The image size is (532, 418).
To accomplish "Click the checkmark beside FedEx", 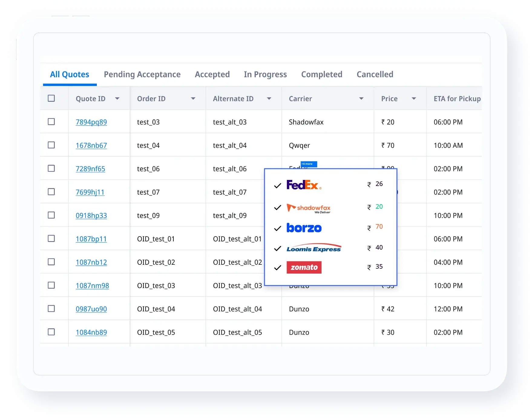I will coord(277,186).
